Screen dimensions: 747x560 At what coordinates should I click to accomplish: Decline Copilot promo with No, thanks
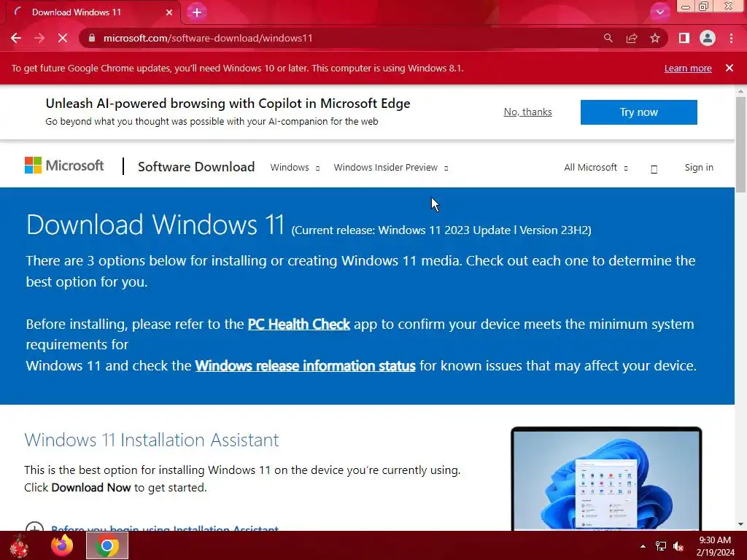tap(527, 112)
